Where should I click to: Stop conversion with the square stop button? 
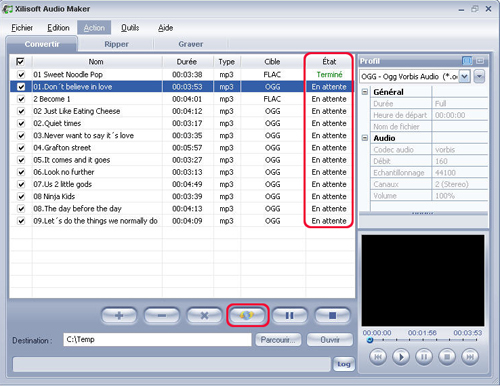332,315
